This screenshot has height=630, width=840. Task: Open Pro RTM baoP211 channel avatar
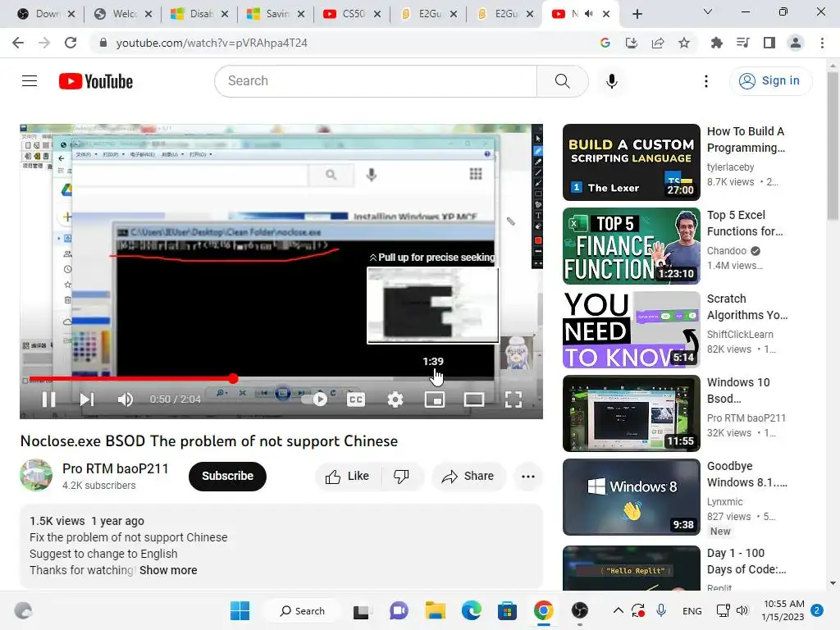36,475
